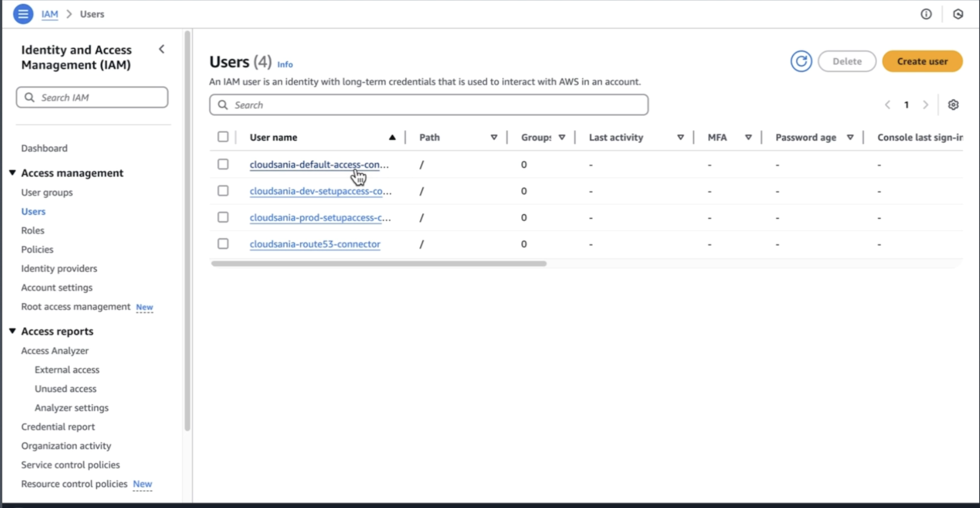The width and height of the screenshot is (980, 508).
Task: Open the hamburger navigation menu icon
Action: tap(23, 14)
